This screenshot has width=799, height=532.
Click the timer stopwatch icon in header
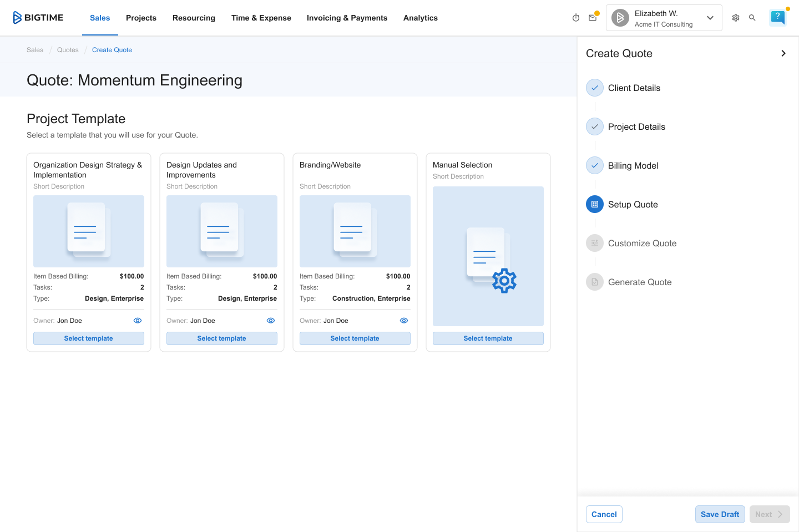click(x=576, y=18)
